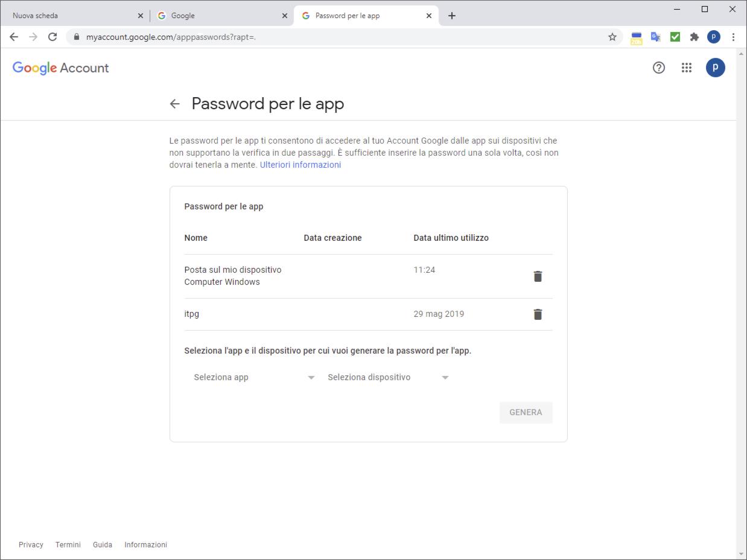Open the Google Account help icon
747x560 pixels.
tap(659, 68)
